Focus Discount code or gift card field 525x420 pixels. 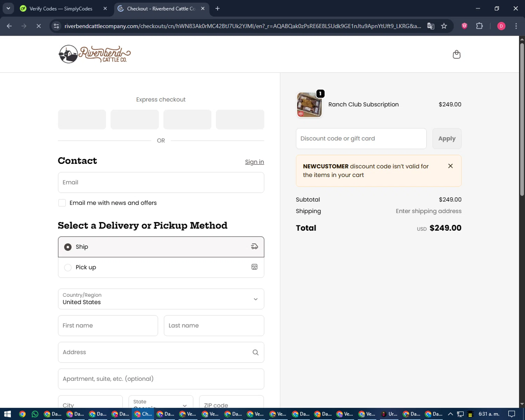click(361, 139)
